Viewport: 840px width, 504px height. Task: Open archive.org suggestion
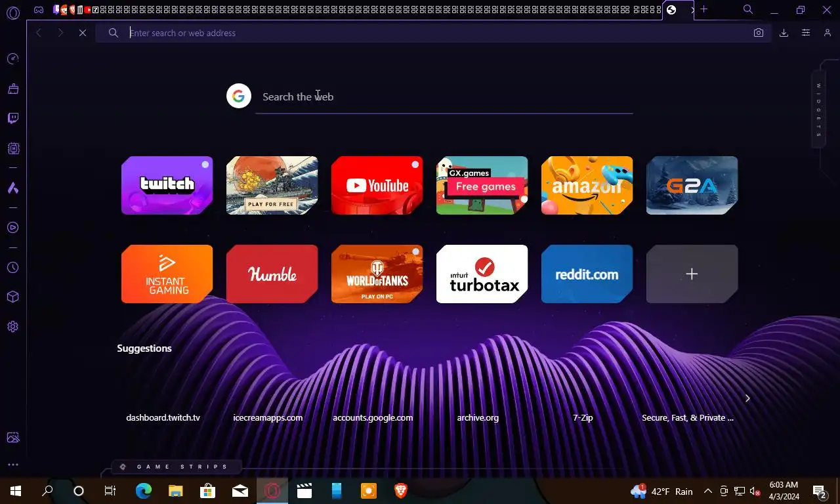point(478,417)
